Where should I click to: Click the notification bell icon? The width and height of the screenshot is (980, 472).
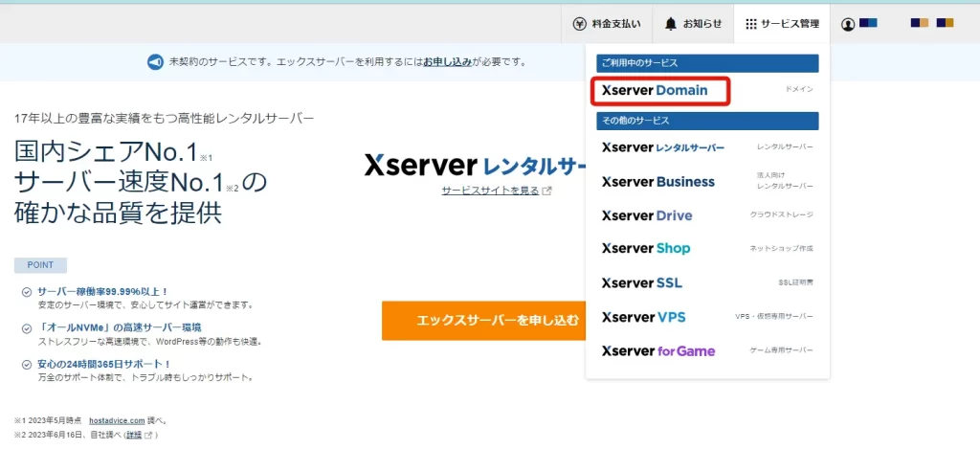(671, 24)
